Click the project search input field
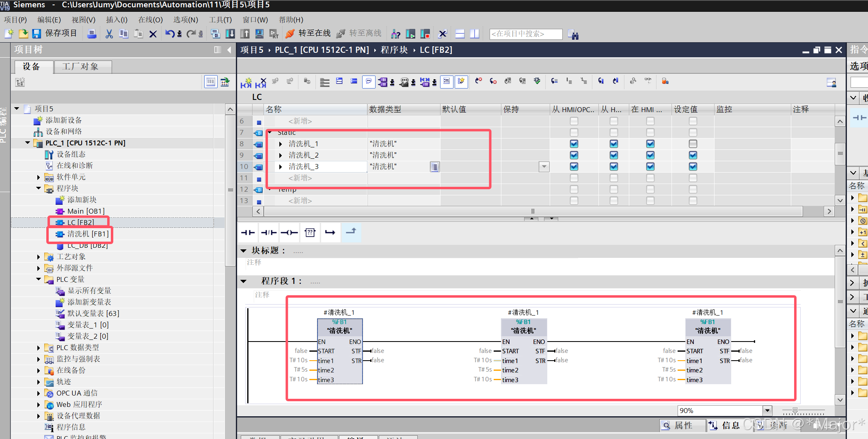Screen dimensions: 868x439 (x=526, y=34)
